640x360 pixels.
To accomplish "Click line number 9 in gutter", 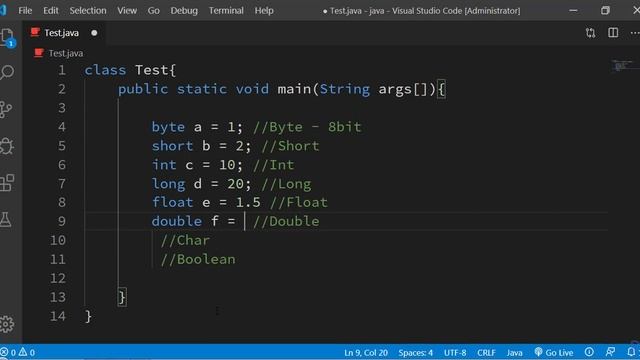I will pyautogui.click(x=62, y=221).
